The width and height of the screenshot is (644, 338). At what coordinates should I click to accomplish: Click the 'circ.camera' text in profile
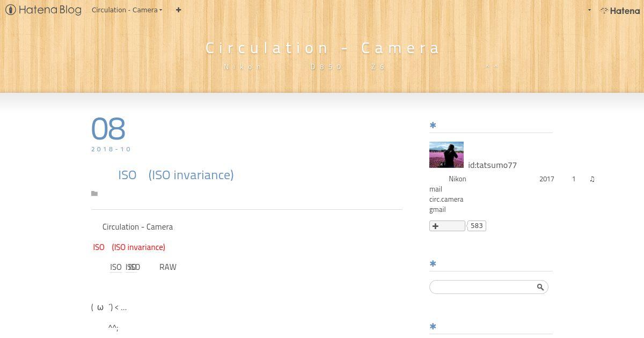pos(446,199)
